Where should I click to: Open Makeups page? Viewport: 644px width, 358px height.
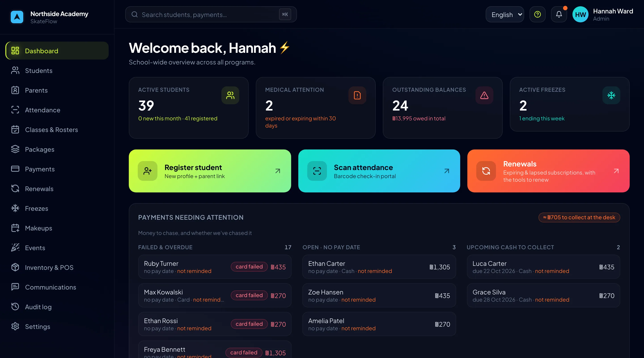57,228
